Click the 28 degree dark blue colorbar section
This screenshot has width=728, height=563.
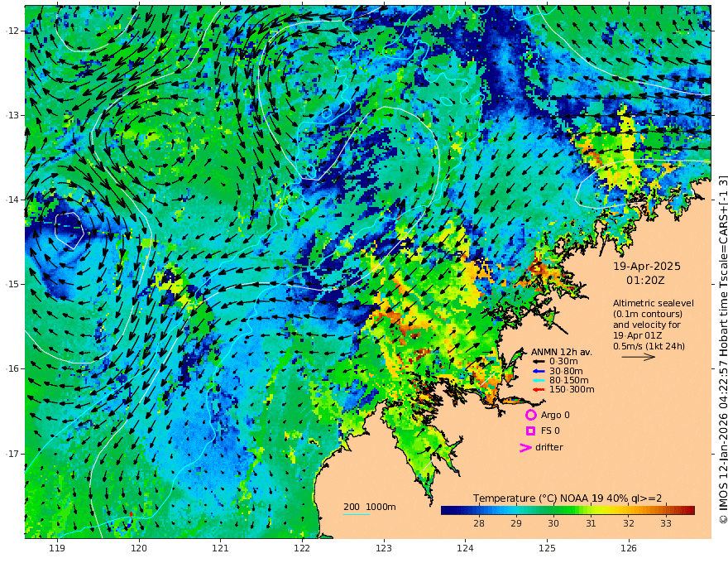point(479,511)
